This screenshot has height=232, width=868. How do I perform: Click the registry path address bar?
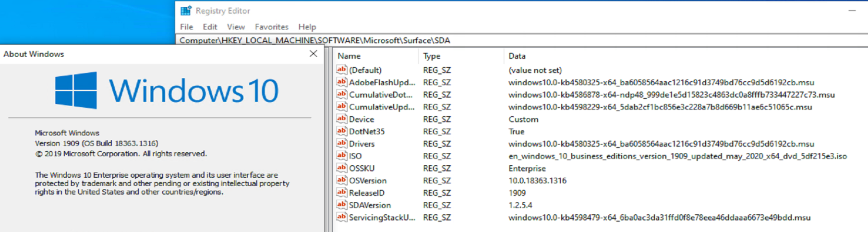tap(480, 40)
